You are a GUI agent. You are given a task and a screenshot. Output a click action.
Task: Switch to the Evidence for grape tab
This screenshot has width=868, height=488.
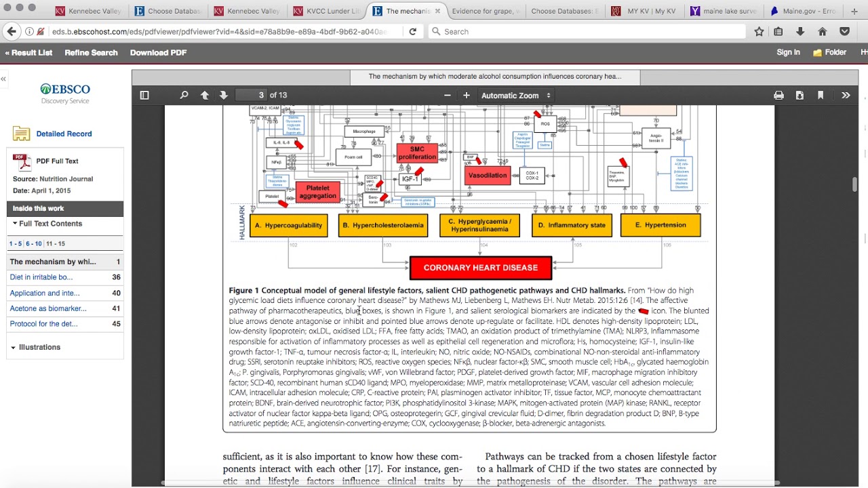tap(486, 11)
